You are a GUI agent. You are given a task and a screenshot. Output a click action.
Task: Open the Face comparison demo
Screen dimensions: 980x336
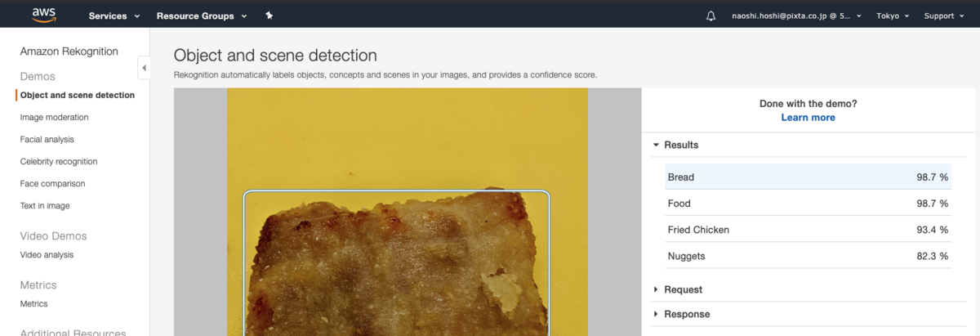(x=52, y=183)
